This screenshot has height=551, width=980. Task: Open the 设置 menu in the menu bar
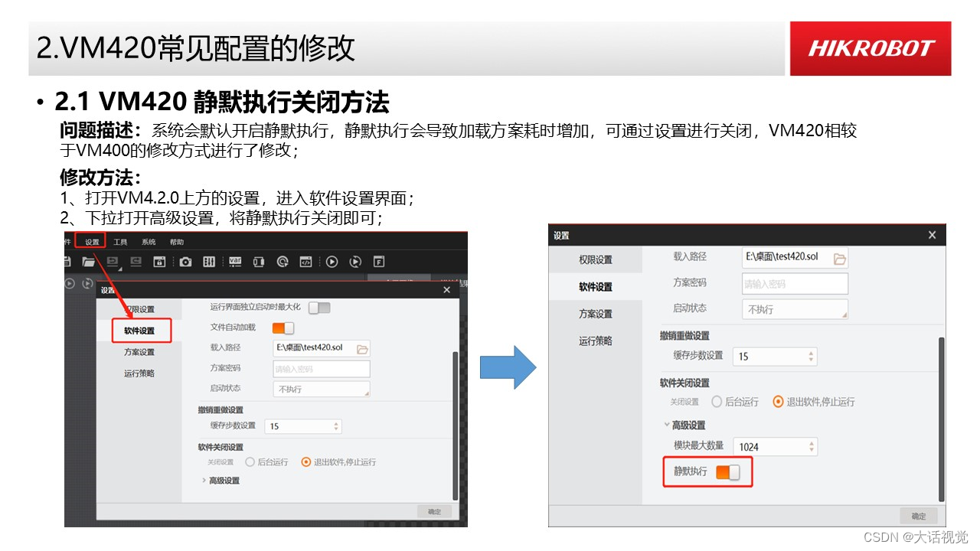[x=90, y=240]
